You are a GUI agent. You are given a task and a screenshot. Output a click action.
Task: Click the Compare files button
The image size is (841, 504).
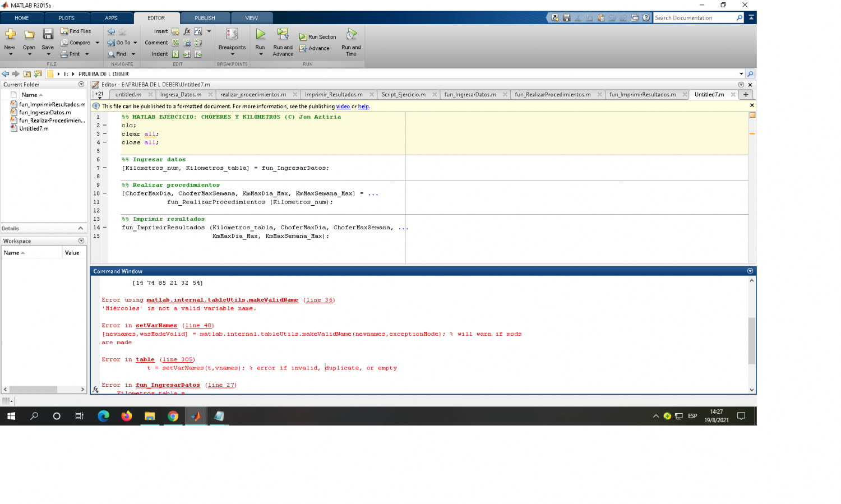pos(76,43)
